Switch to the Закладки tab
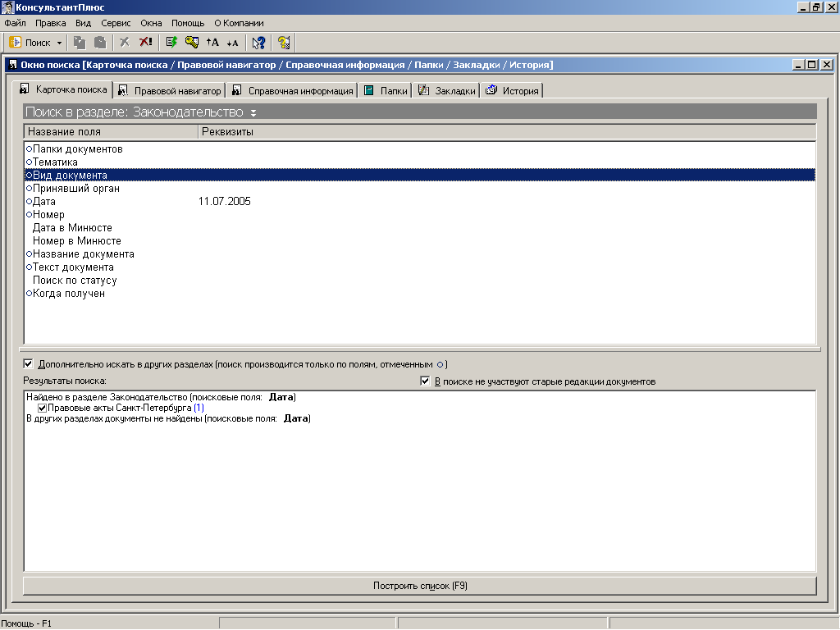 [x=447, y=90]
